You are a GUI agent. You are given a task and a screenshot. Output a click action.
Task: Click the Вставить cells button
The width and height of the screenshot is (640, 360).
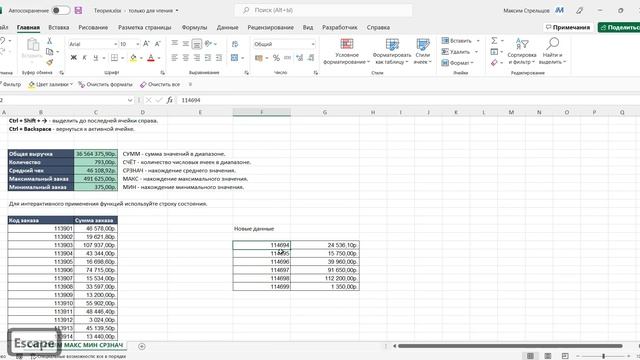pyautogui.click(x=457, y=41)
